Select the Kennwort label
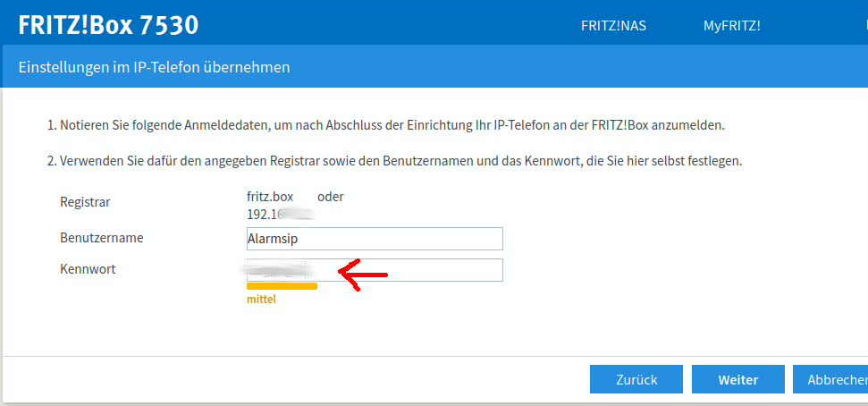868x406 pixels. pyautogui.click(x=88, y=269)
